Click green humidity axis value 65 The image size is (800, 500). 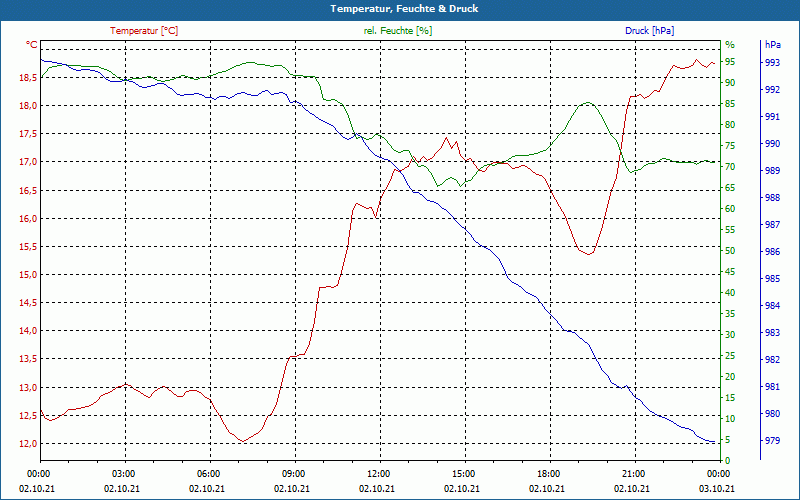[730, 188]
